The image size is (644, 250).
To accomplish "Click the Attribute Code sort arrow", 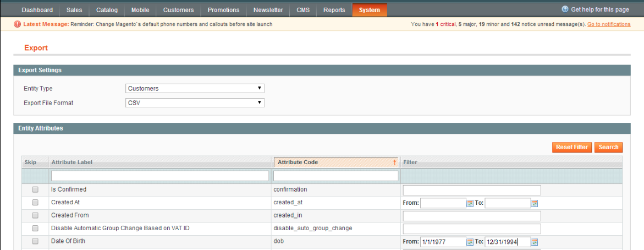I will point(394,162).
